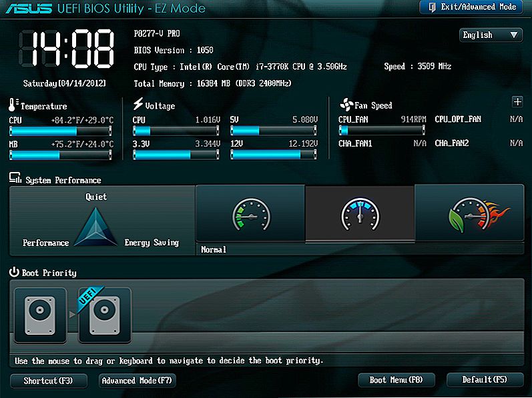Click the UEFI hard drive boot device

pyautogui.click(x=105, y=316)
